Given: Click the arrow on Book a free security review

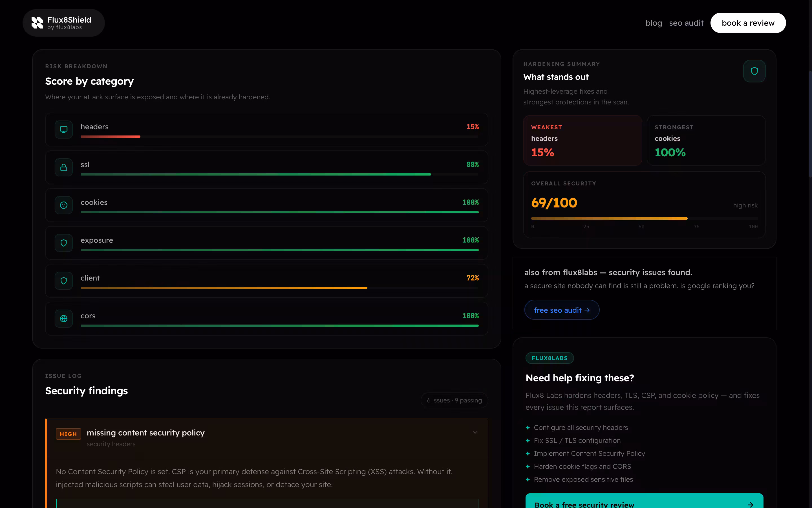Looking at the screenshot, I should click(x=750, y=505).
